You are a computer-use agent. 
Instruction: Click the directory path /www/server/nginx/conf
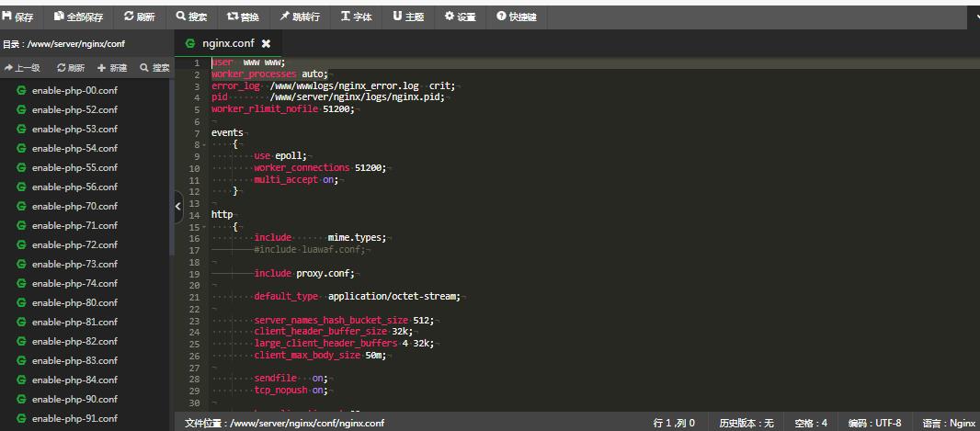click(x=76, y=44)
